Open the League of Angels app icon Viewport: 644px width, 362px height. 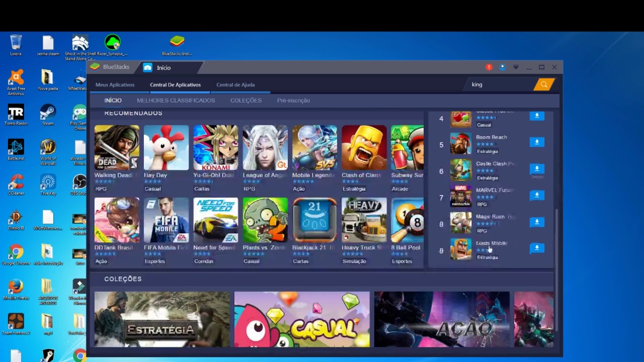pyautogui.click(x=265, y=148)
